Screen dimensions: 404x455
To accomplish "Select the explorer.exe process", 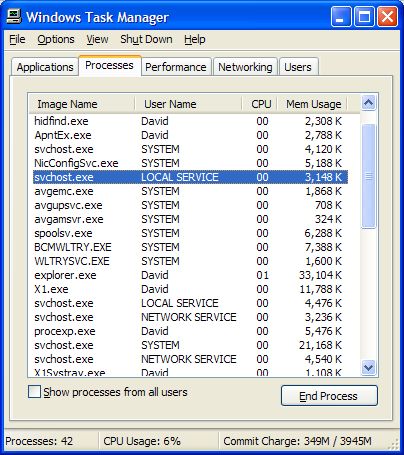I will point(190,275).
